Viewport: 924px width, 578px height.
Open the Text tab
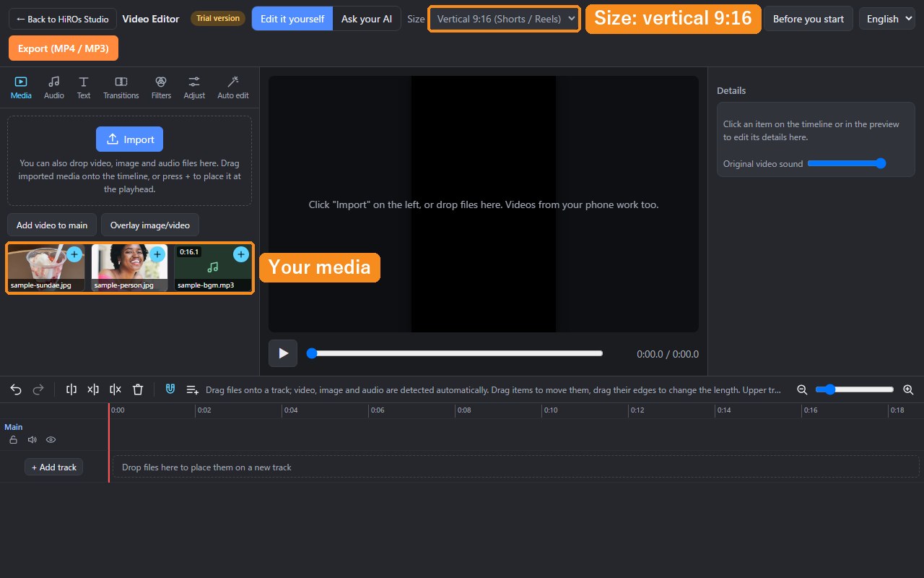tap(84, 87)
